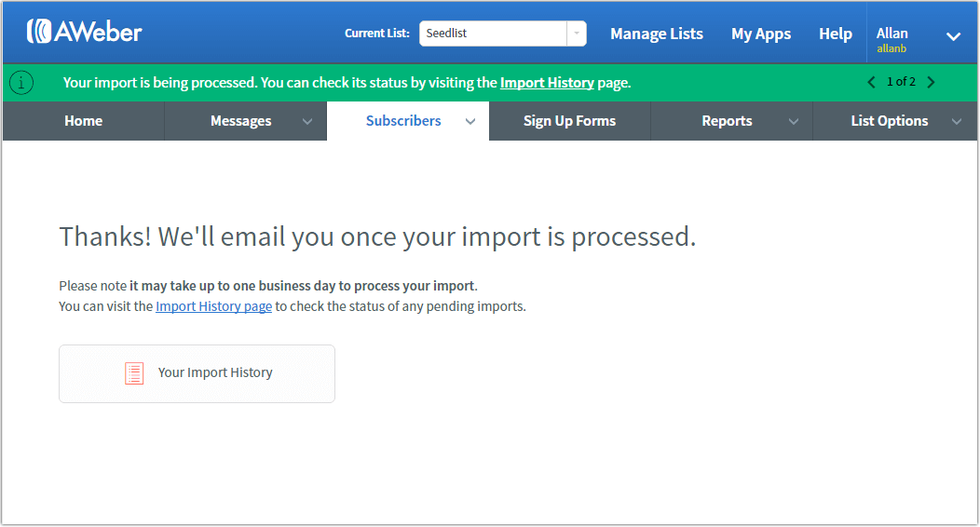
Task: Click the info icon in green banner
Action: (21, 83)
